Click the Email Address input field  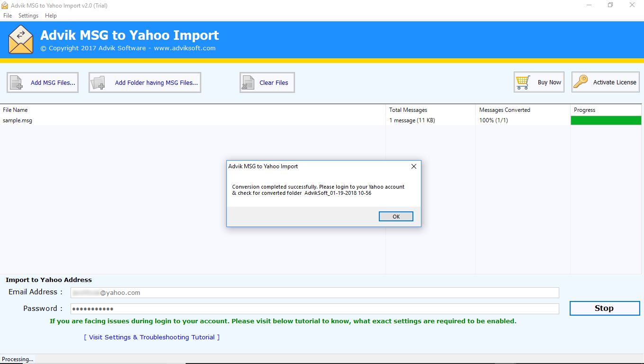point(315,293)
